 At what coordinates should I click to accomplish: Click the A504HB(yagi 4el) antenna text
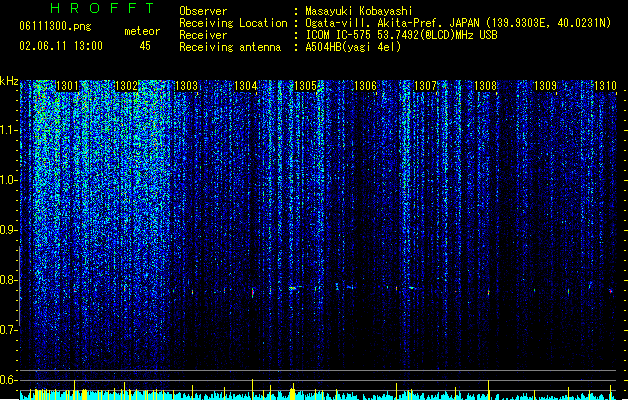tap(353, 47)
